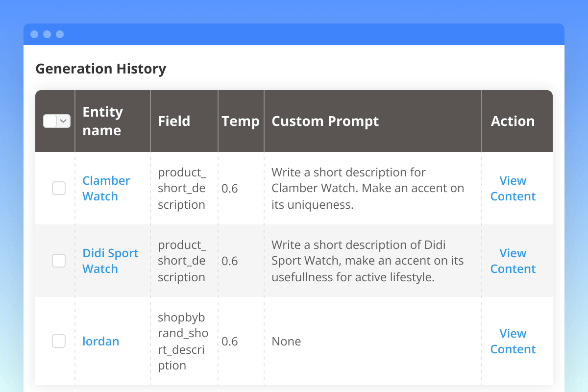View Content for Didi Sport Watch

513,261
